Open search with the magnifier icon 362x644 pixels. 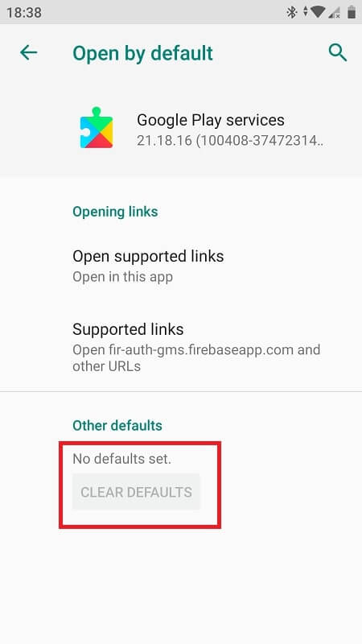[x=338, y=53]
